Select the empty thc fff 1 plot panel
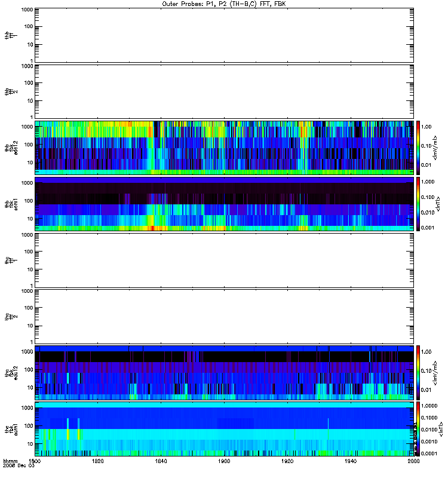This screenshot has width=448, height=478. click(x=224, y=261)
